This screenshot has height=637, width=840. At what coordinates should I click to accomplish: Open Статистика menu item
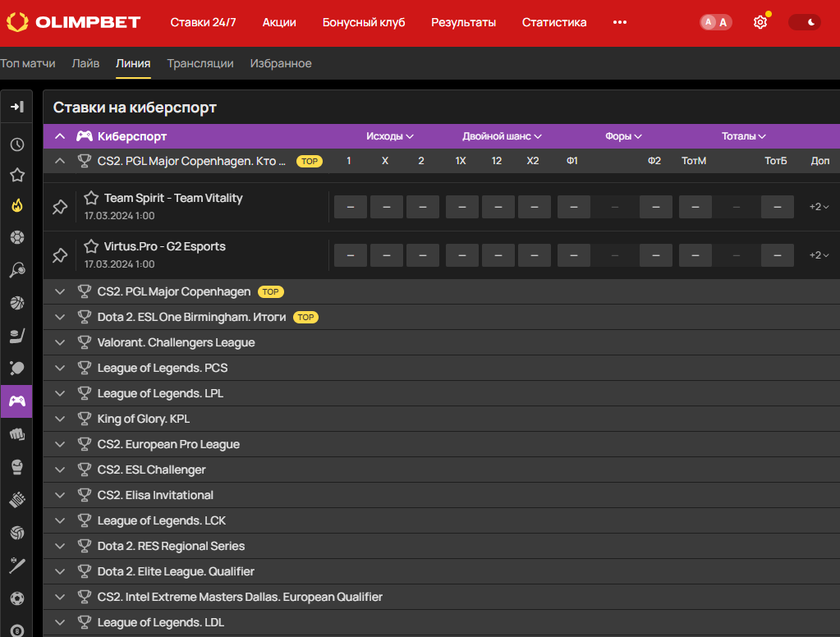554,22
